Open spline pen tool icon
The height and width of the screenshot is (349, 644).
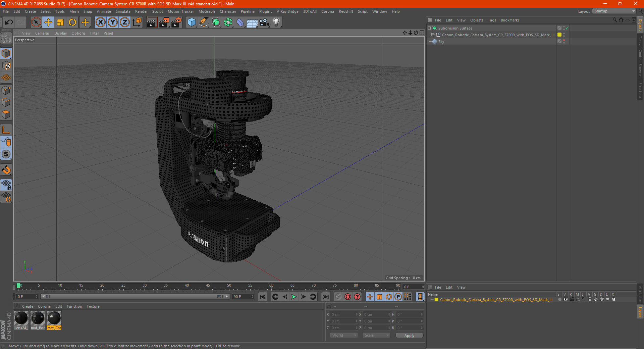pos(204,22)
